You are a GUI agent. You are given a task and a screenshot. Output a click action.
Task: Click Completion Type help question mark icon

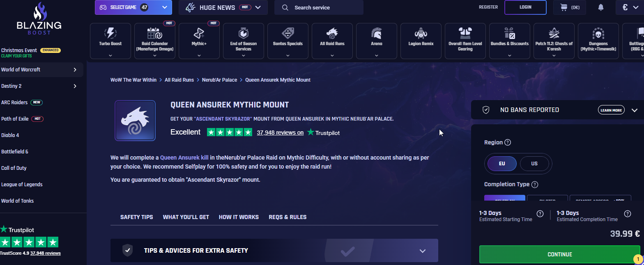(x=535, y=185)
